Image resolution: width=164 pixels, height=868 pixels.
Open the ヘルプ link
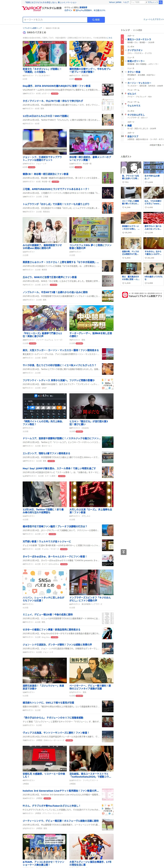126,2
